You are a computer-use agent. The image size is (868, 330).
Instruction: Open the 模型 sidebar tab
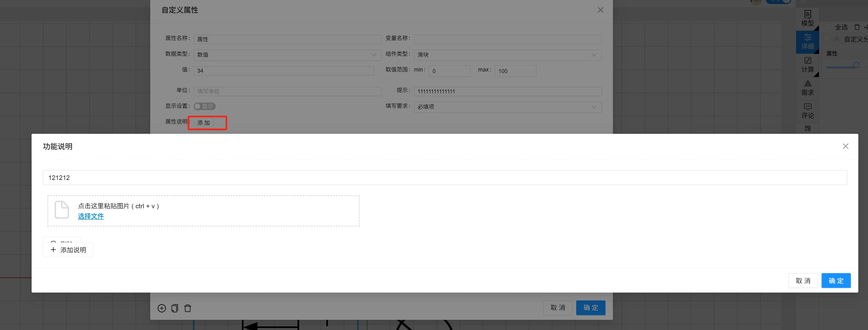(807, 18)
